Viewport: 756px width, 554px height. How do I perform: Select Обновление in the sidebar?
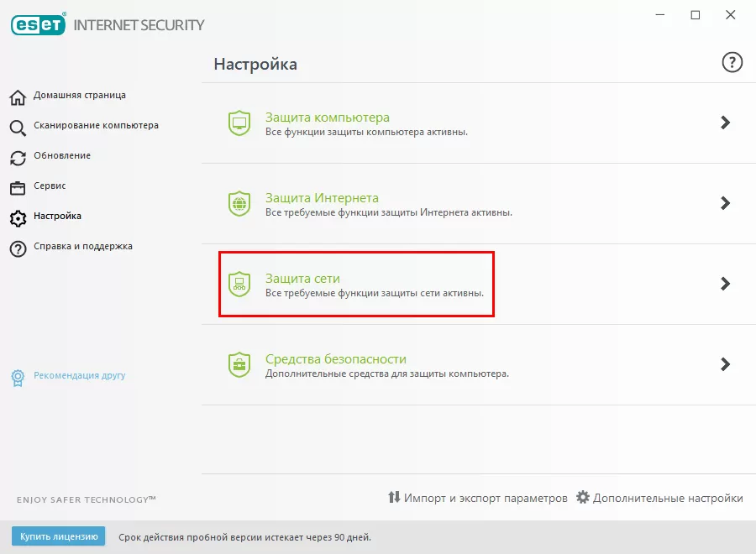(61, 156)
